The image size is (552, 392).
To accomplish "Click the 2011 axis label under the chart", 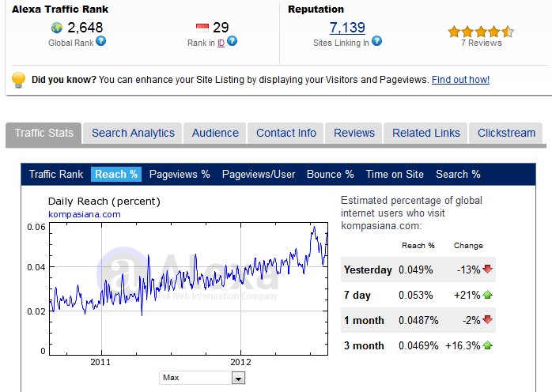I will (x=100, y=362).
